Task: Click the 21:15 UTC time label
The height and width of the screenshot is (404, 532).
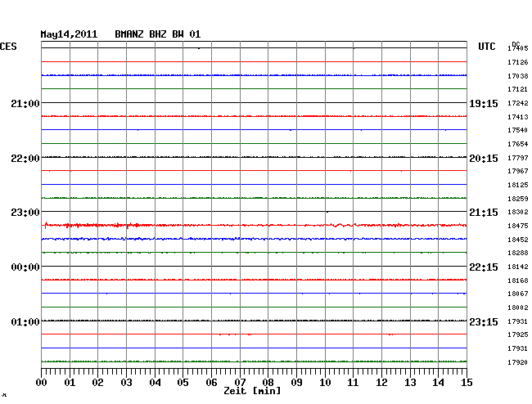Action: point(484,213)
